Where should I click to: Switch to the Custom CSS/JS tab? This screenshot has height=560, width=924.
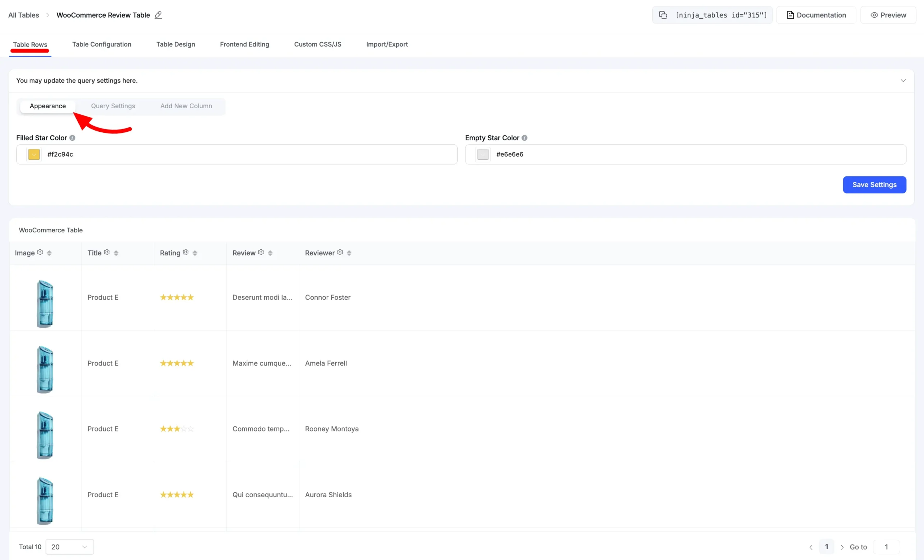pyautogui.click(x=318, y=44)
